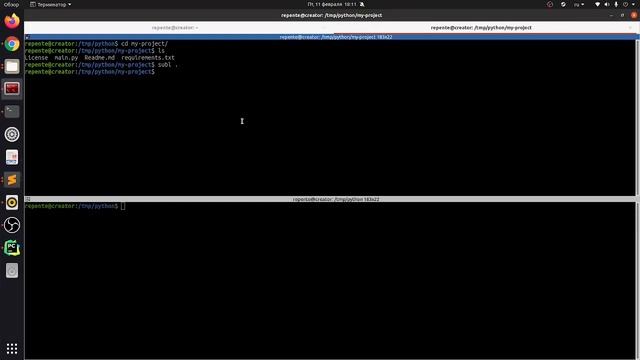Open Sublime Text from the dock
This screenshot has height=360, width=640.
coord(12,180)
